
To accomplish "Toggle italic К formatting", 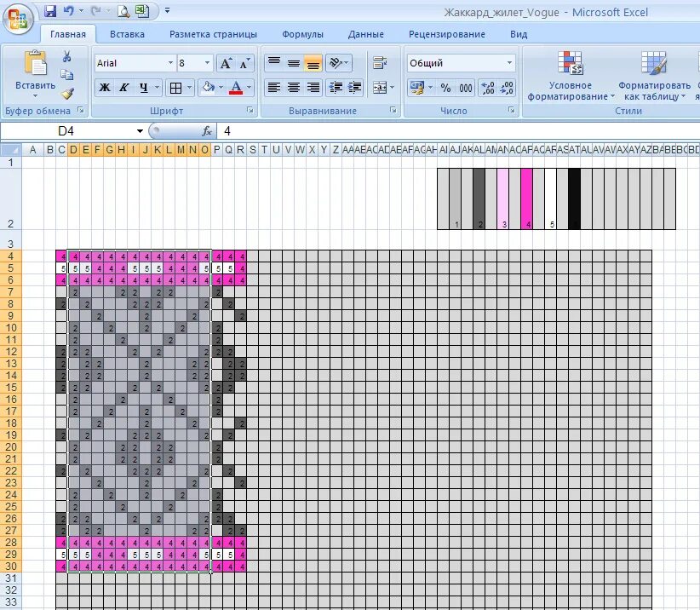I will coord(123,88).
